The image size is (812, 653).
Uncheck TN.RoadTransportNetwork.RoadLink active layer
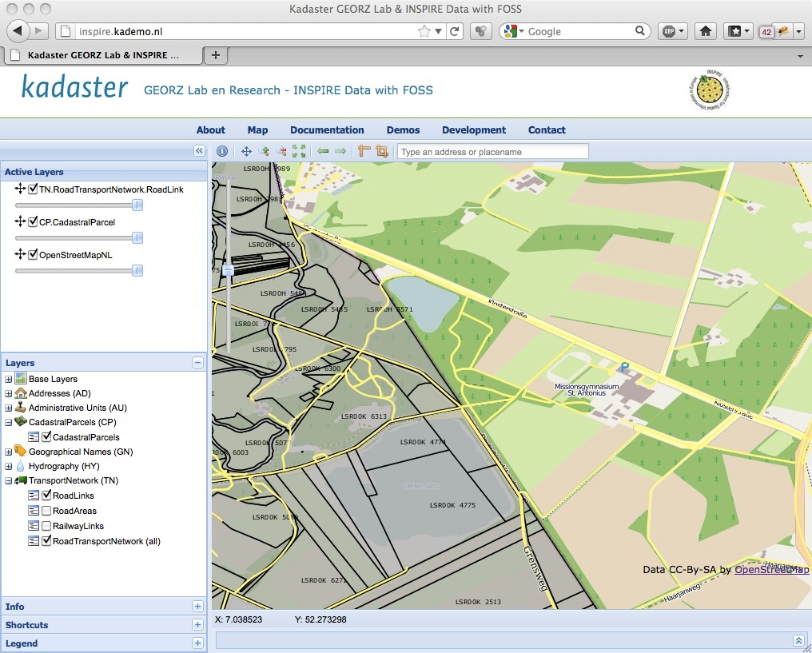point(33,189)
